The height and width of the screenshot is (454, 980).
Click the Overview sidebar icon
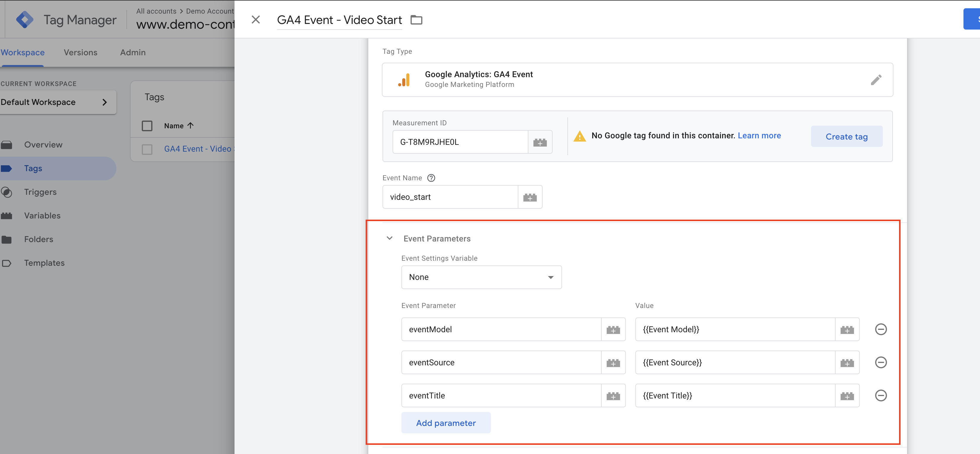6,145
